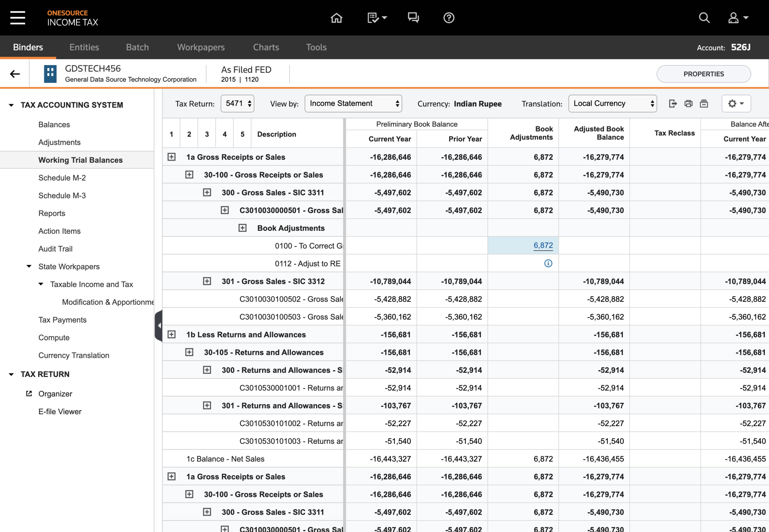The width and height of the screenshot is (769, 532).
Task: Expand the 301 - Gross Sales - SIC 3312 row
Action: 207,281
